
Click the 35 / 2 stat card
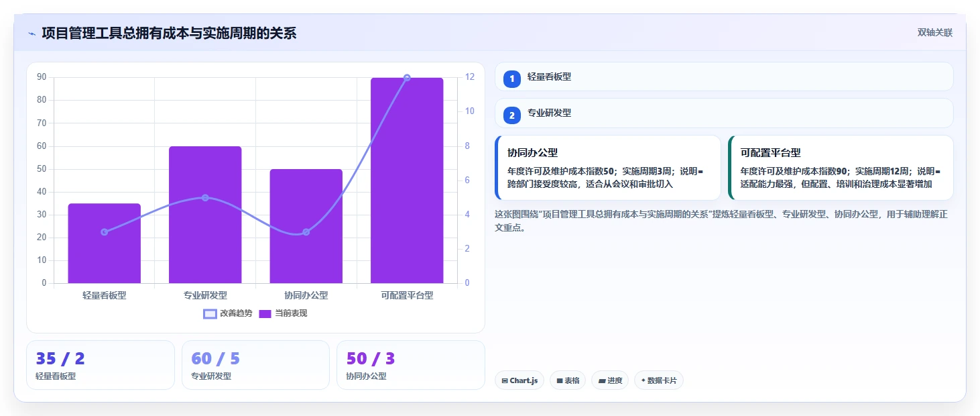[101, 365]
